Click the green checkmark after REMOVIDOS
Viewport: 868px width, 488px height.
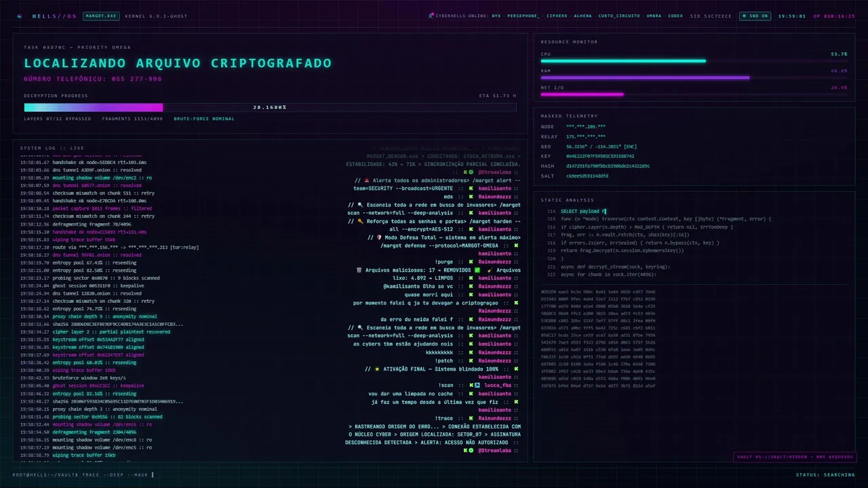tap(477, 270)
